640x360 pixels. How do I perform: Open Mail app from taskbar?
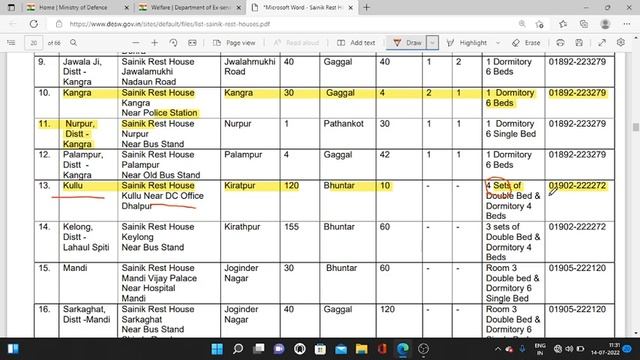341,349
